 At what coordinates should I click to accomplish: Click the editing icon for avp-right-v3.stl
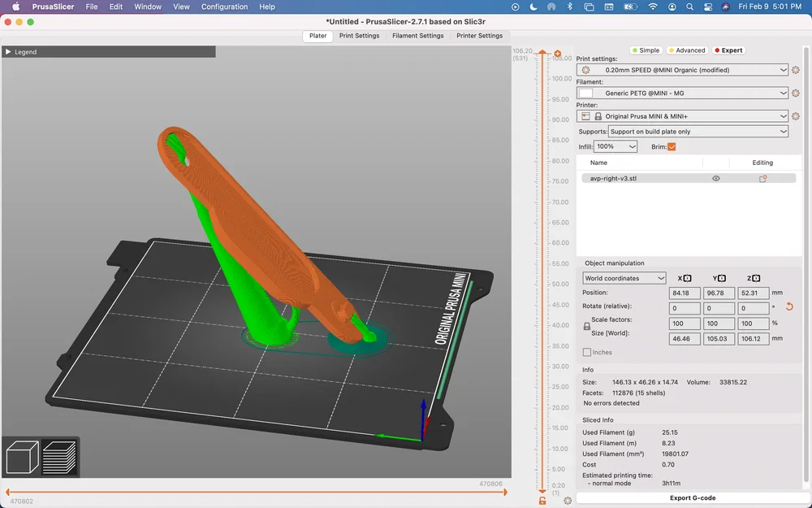(x=762, y=178)
